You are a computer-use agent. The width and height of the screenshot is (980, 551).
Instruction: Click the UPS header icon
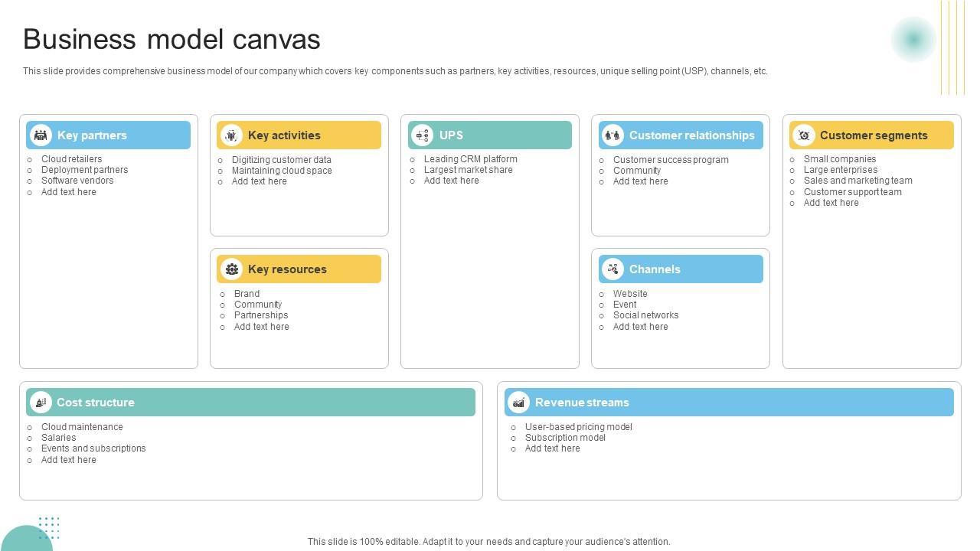422,135
